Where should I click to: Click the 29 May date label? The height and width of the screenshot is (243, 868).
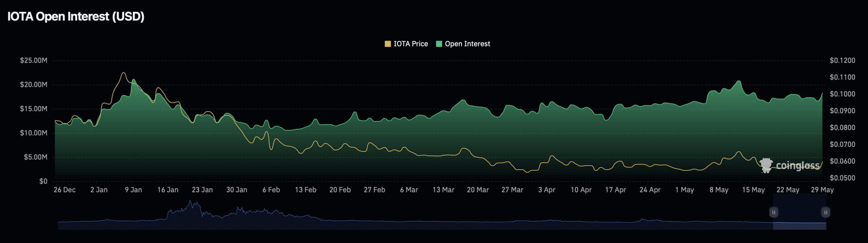[822, 190]
